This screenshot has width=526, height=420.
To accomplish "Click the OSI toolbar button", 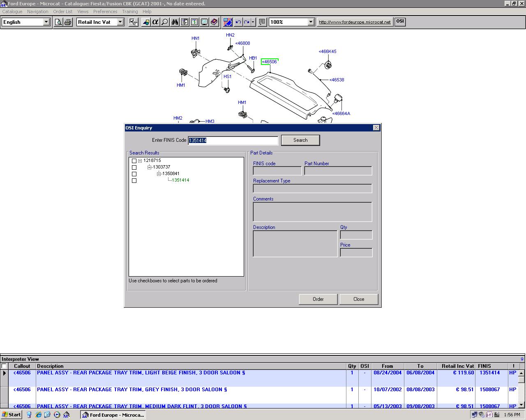I will click(x=400, y=22).
